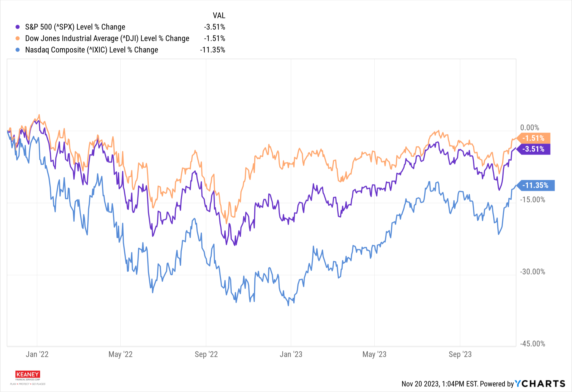The height and width of the screenshot is (392, 572).
Task: Click the blue Nasdaq Composite legend dot
Action: 18,50
